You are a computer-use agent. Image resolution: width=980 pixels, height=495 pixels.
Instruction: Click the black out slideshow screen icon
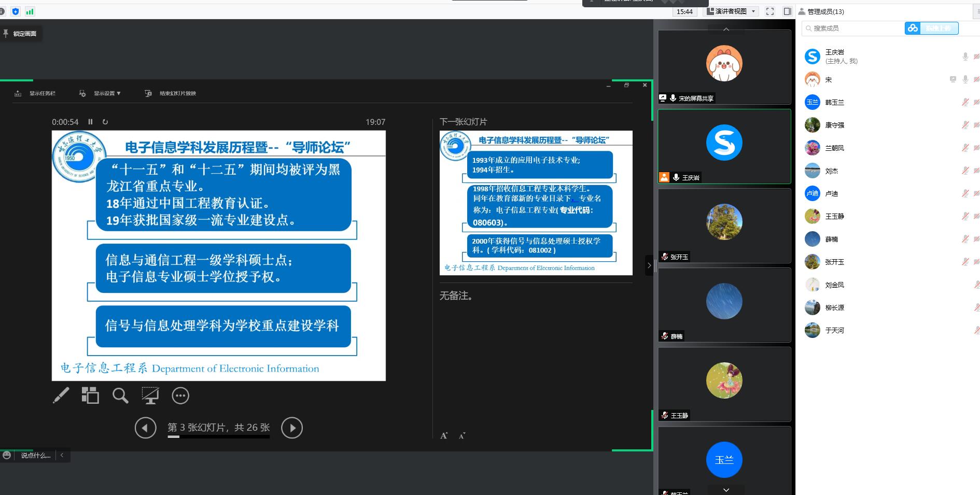click(x=150, y=395)
